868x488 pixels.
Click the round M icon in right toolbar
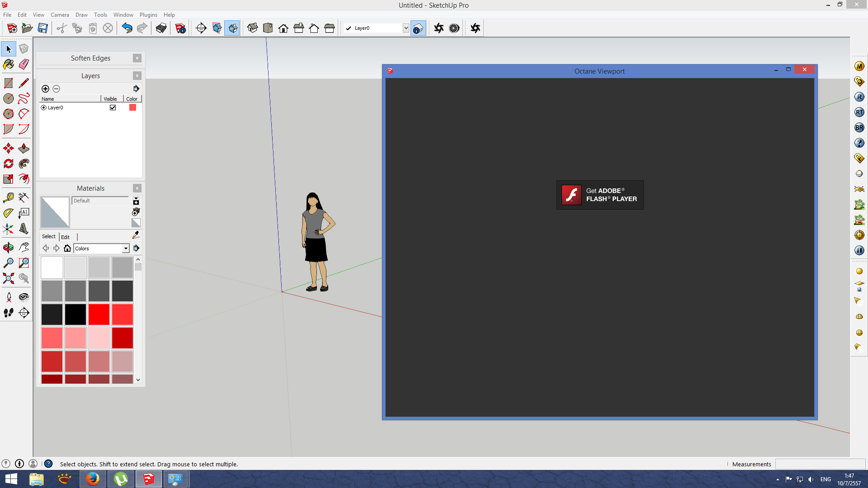point(859,66)
